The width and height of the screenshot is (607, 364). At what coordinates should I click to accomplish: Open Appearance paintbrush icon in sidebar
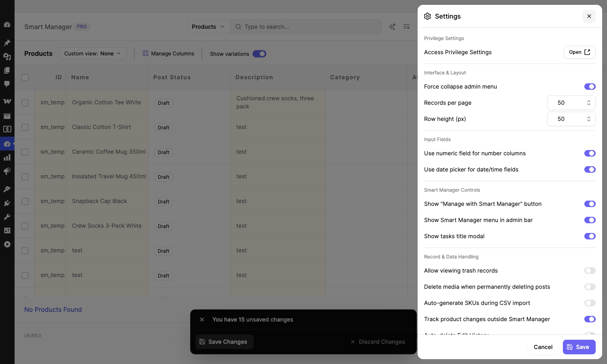[x=7, y=189]
